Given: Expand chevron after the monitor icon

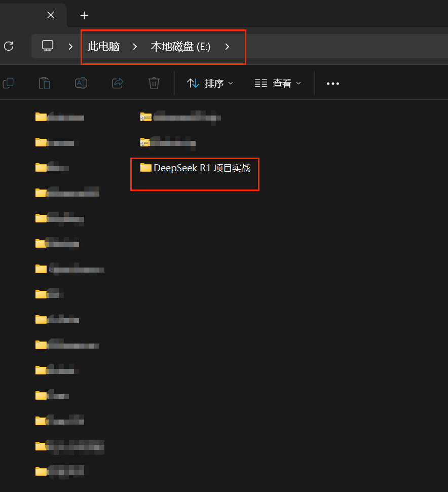Looking at the screenshot, I should coord(70,47).
